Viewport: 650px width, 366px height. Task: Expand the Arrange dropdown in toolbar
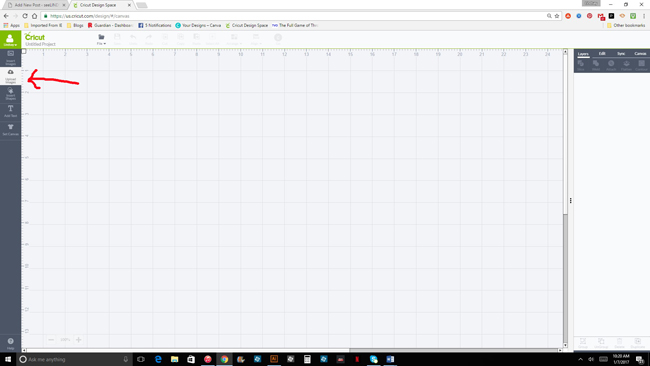tap(234, 39)
